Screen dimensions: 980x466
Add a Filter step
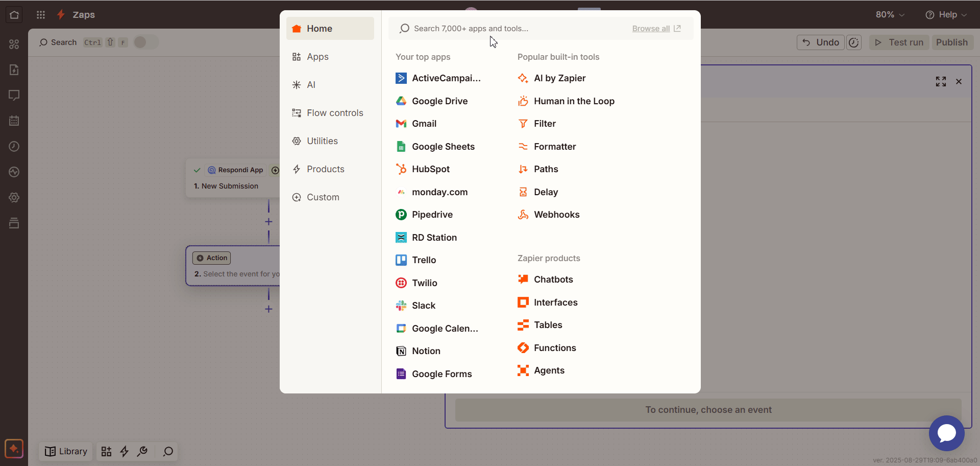point(536,124)
